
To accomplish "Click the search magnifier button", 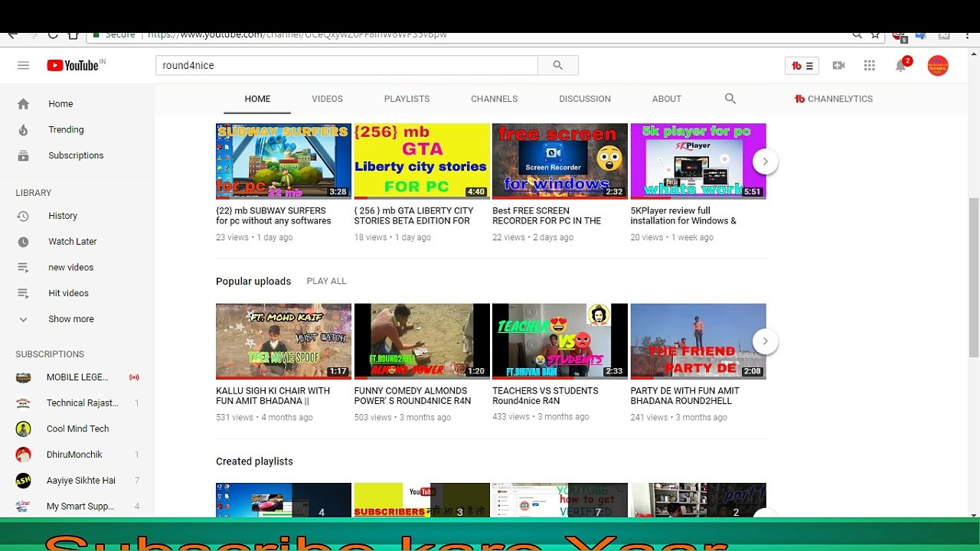I will [x=558, y=66].
